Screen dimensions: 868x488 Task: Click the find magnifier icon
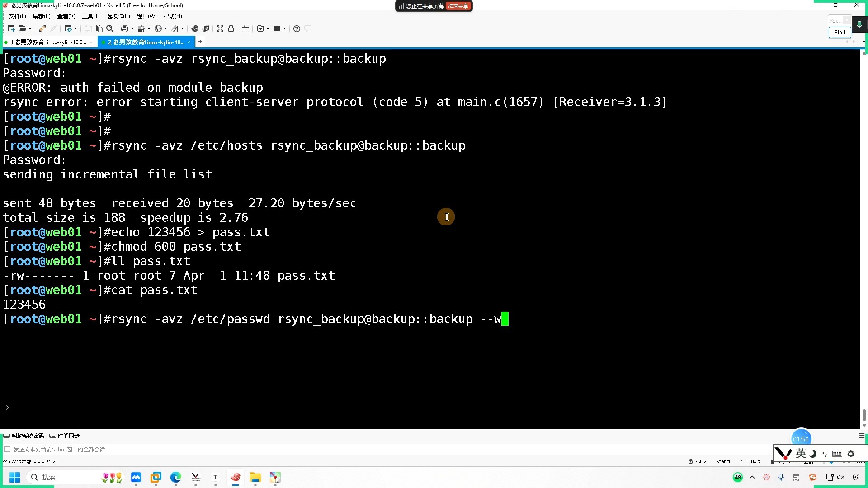[110, 28]
